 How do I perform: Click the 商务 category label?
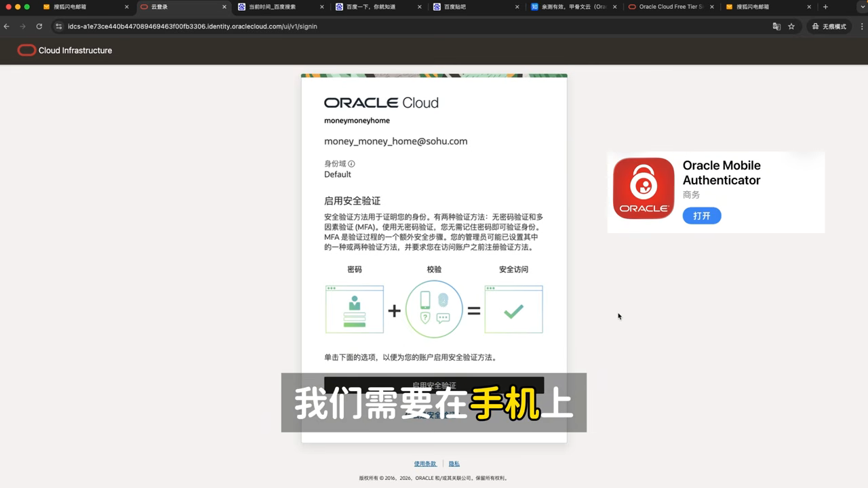click(x=691, y=195)
